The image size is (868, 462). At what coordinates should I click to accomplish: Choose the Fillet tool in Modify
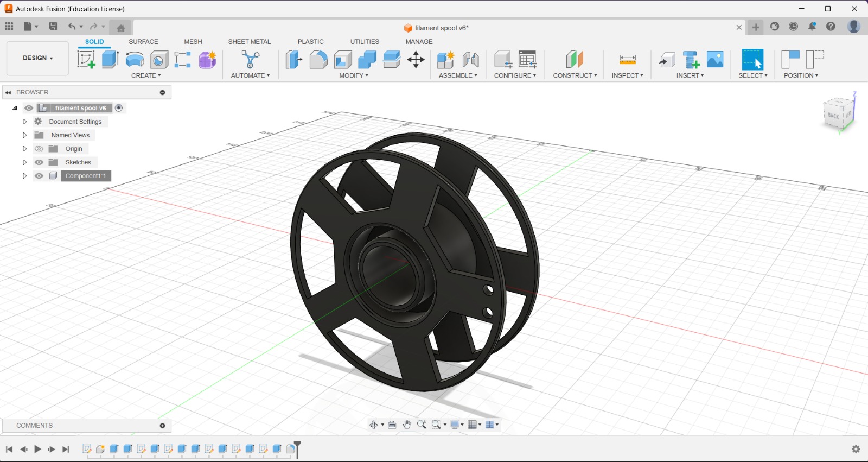click(318, 59)
